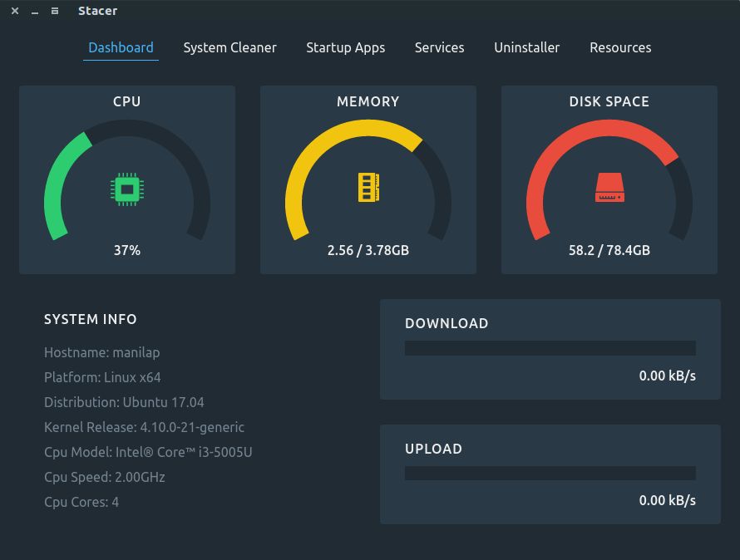Click the upload 0.00 kB/s value

pyautogui.click(x=668, y=500)
